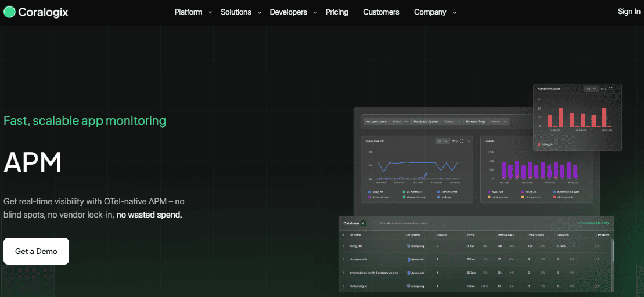The width and height of the screenshot is (644, 297).
Task: Open more options on Number of Failures panel
Action: coord(617,89)
